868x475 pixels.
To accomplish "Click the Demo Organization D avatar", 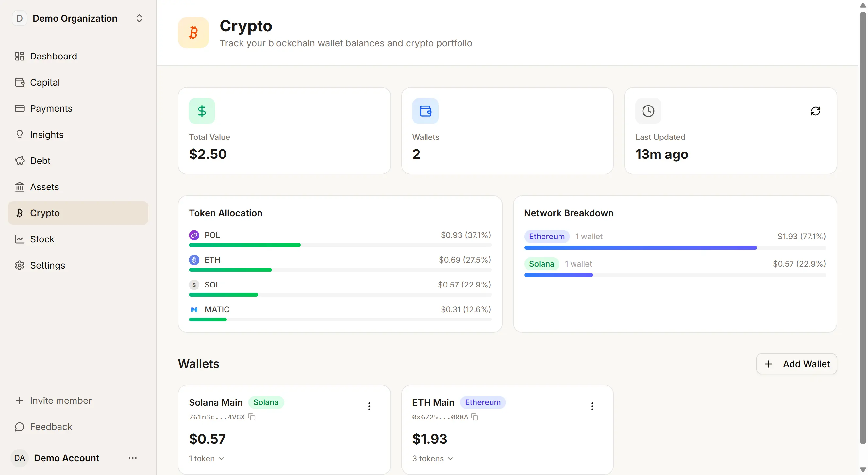I will coord(20,18).
